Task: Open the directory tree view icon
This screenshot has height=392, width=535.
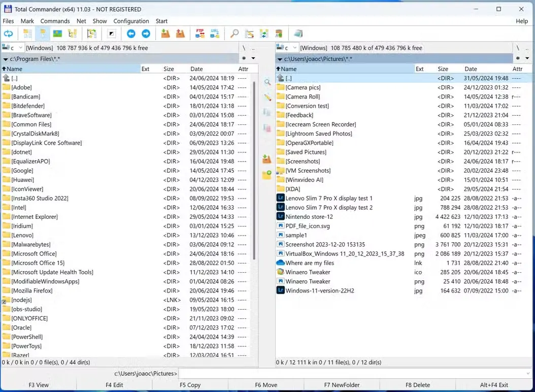Action: pos(73,33)
